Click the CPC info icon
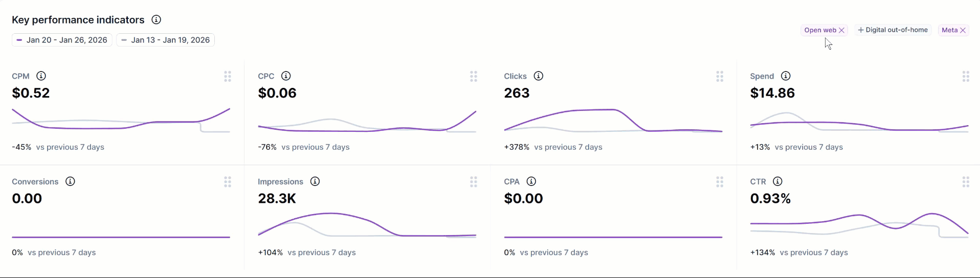Screen dimensions: 980x278 [286, 76]
